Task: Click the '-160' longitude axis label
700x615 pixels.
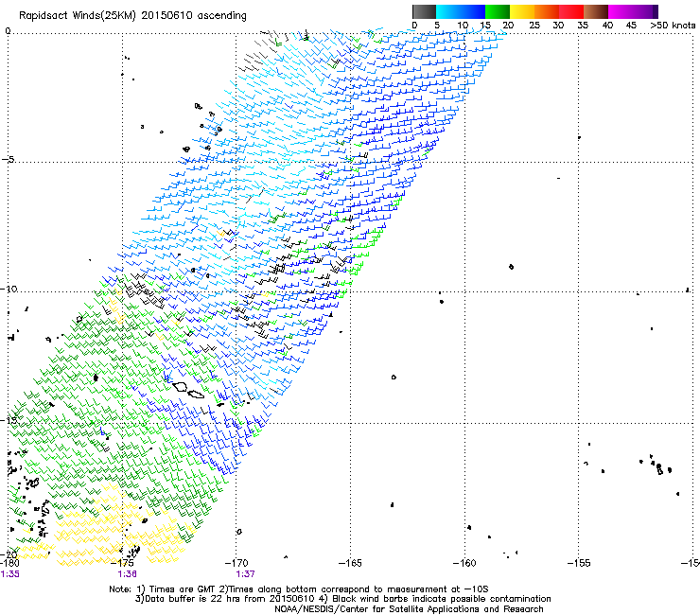Action: pos(464,563)
